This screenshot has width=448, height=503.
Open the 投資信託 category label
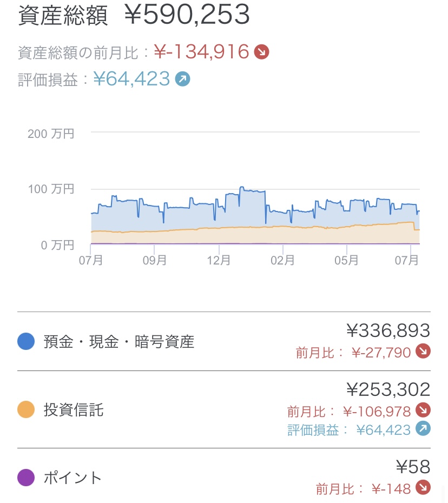point(73,410)
